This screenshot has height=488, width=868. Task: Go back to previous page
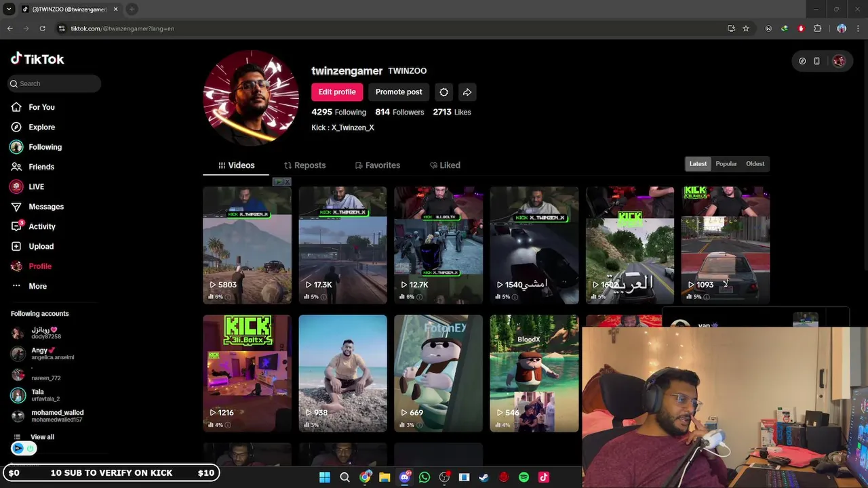pyautogui.click(x=9, y=28)
